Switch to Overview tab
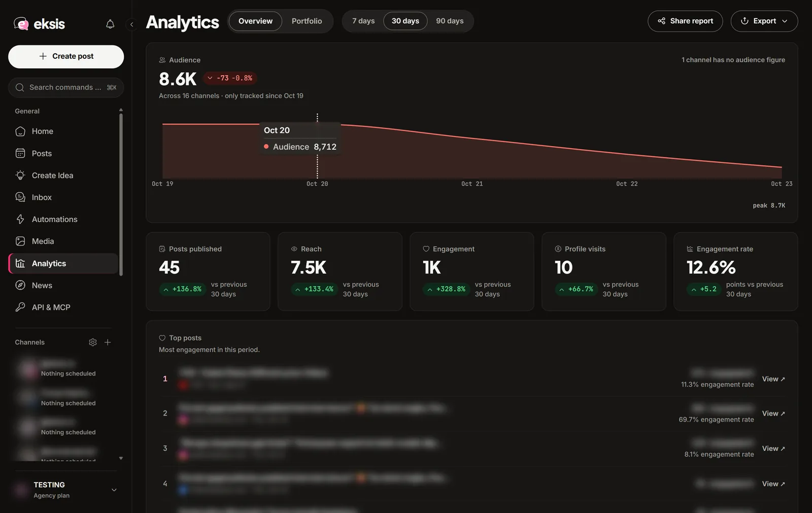The height and width of the screenshot is (513, 812). pyautogui.click(x=255, y=21)
